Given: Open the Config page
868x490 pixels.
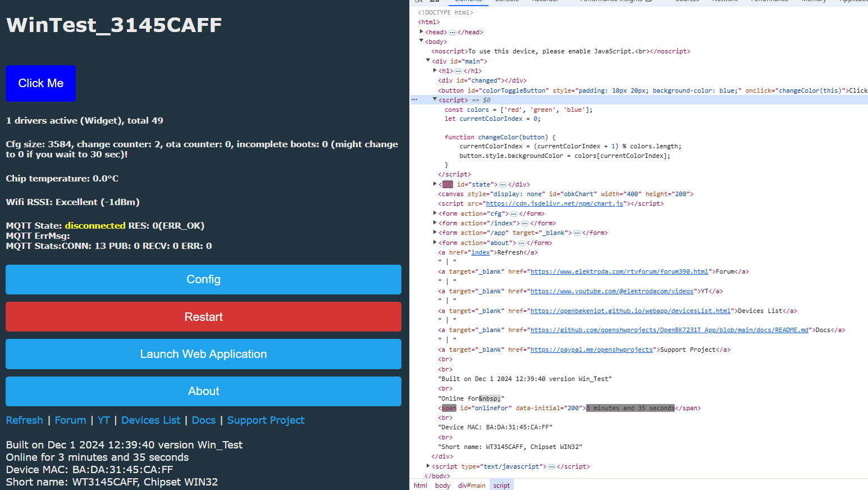Looking at the screenshot, I should tap(203, 279).
